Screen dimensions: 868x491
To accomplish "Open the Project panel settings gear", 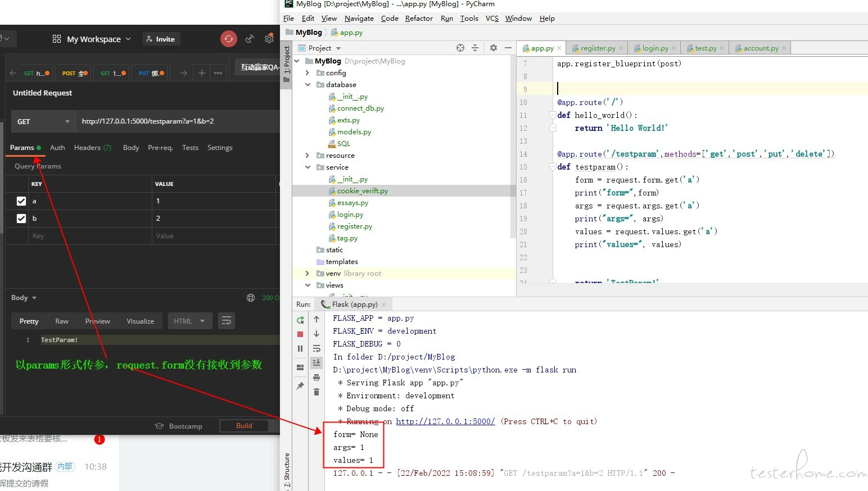I will point(494,48).
